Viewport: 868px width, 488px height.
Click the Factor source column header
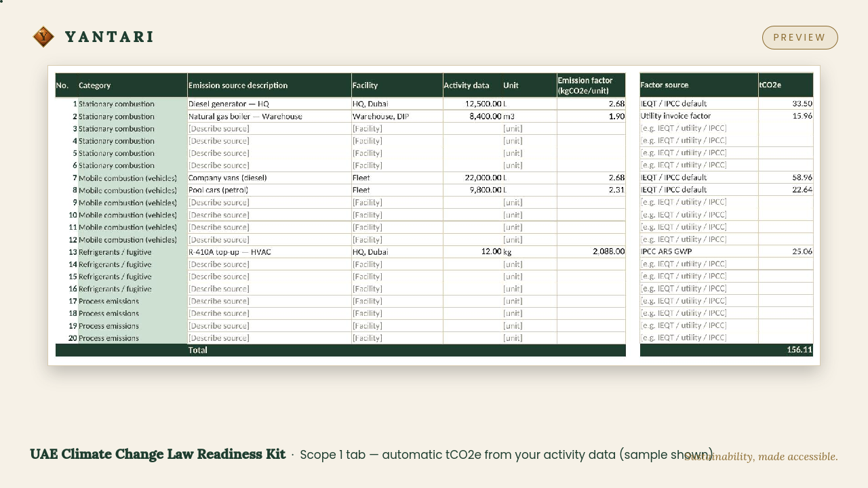[x=699, y=85]
